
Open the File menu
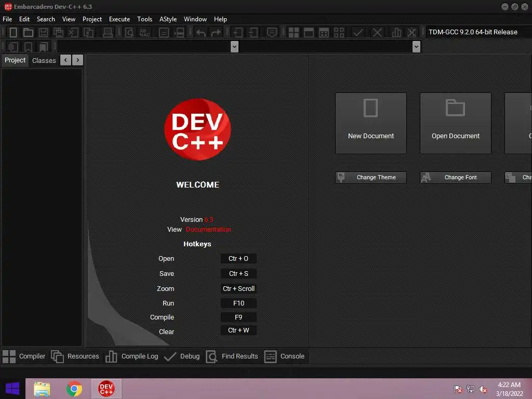coord(7,19)
